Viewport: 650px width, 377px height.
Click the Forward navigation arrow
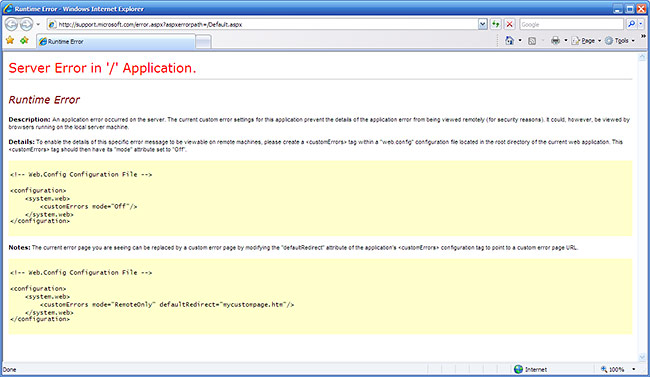coord(26,24)
